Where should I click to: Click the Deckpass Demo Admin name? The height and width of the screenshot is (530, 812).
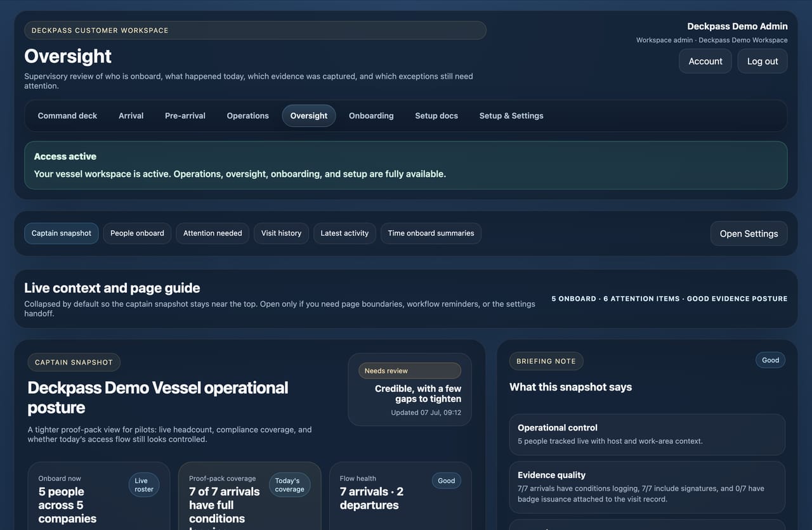737,27
